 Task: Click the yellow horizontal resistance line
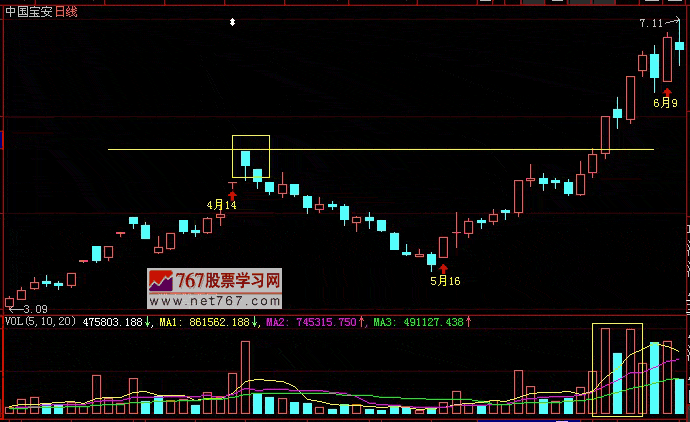(x=400, y=150)
